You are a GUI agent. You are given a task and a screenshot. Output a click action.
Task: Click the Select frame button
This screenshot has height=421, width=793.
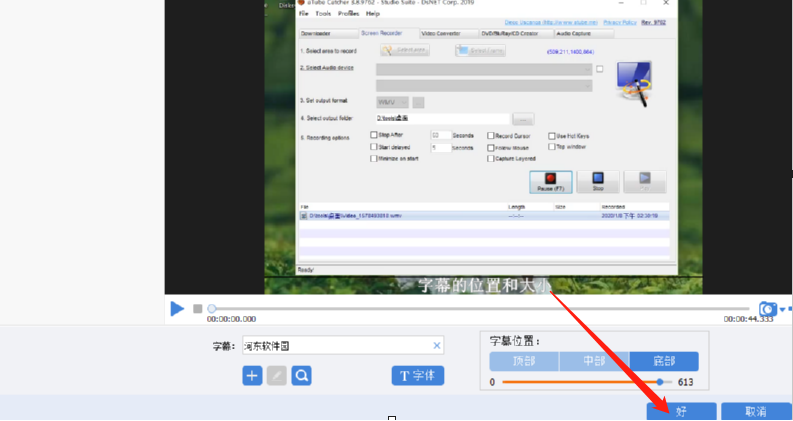(480, 51)
